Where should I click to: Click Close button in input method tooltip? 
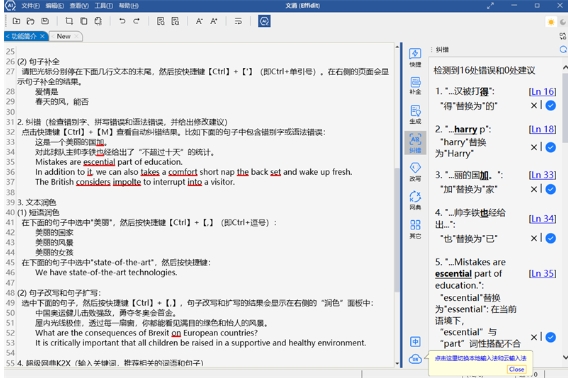pos(516,369)
